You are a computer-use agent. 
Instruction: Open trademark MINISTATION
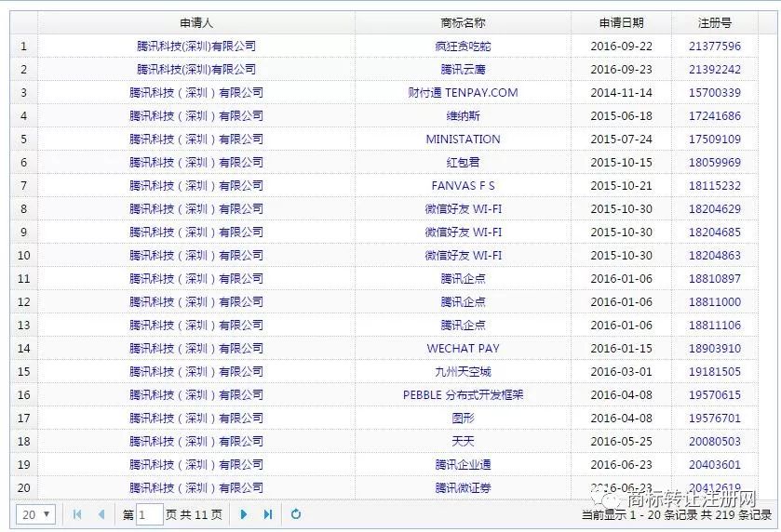463,140
